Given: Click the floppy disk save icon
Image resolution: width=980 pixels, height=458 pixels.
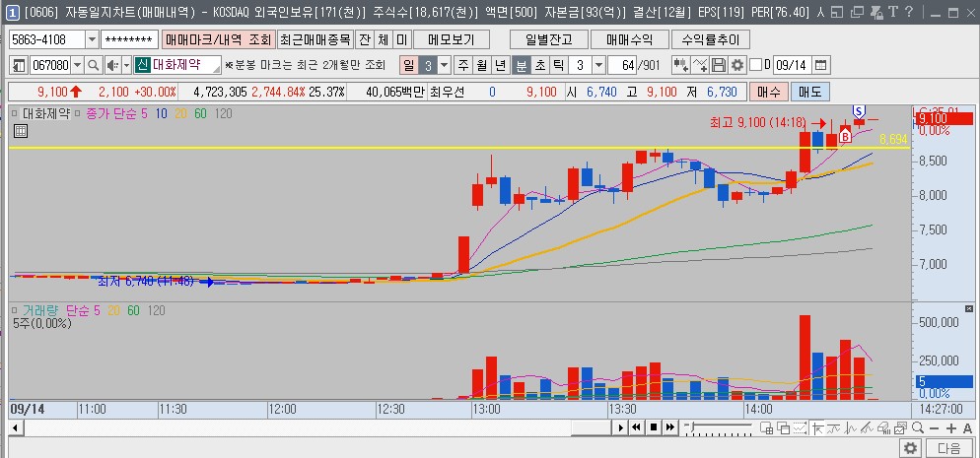Looking at the screenshot, I should click(x=719, y=65).
